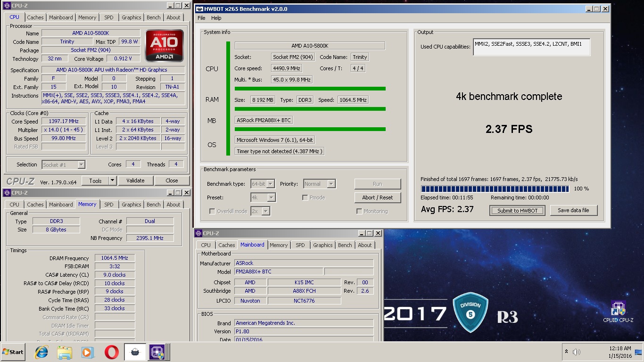Open Overkill mode 2x dropdown

click(266, 211)
